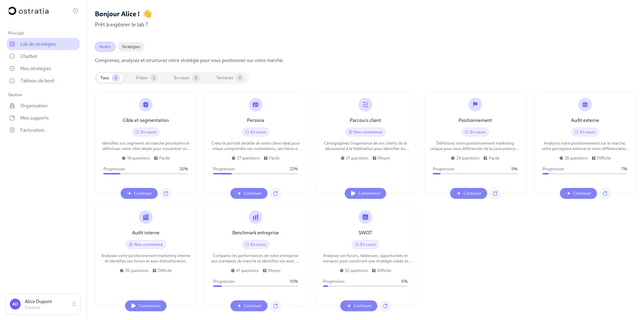Click Continuer on the Persona card
Viewport: 644px width, 320px height.
[248, 193]
